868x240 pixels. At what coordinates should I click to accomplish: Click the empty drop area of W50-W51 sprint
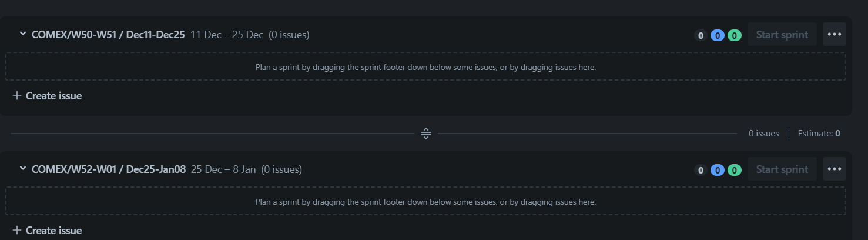425,66
